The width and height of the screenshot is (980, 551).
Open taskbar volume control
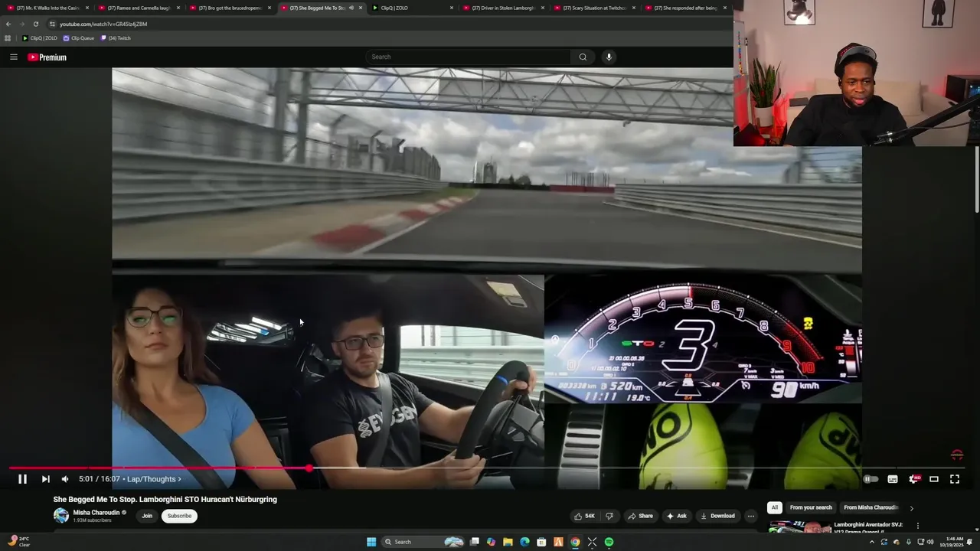[930, 542]
